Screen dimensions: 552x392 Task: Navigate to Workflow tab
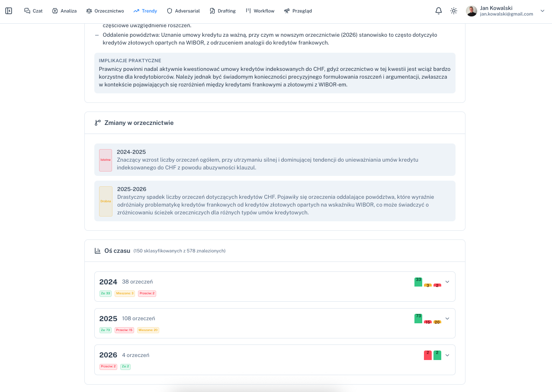(x=260, y=11)
